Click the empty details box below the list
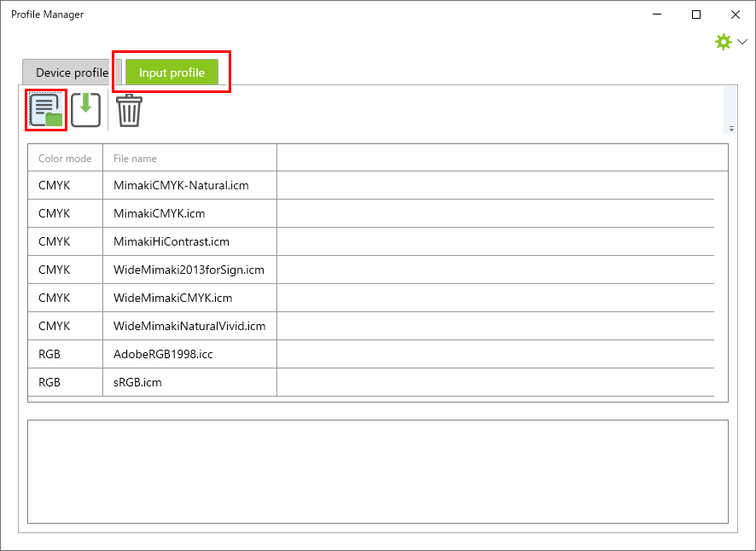 (x=377, y=472)
